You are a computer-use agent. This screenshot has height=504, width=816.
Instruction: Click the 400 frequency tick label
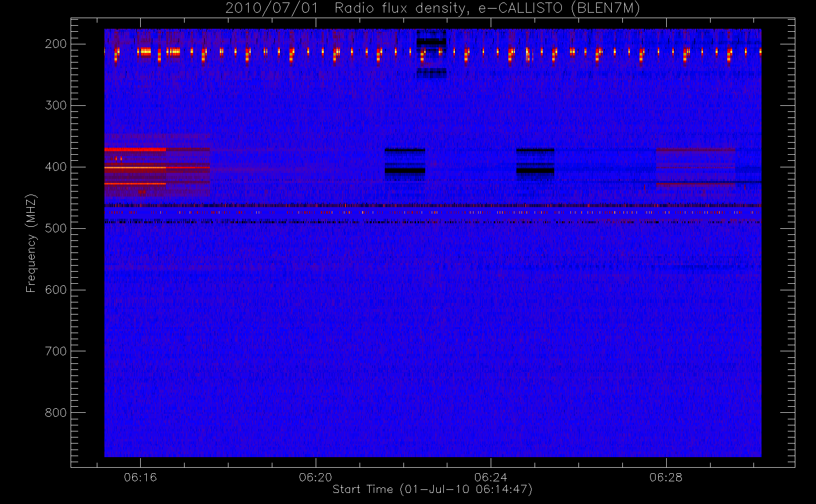click(x=56, y=167)
